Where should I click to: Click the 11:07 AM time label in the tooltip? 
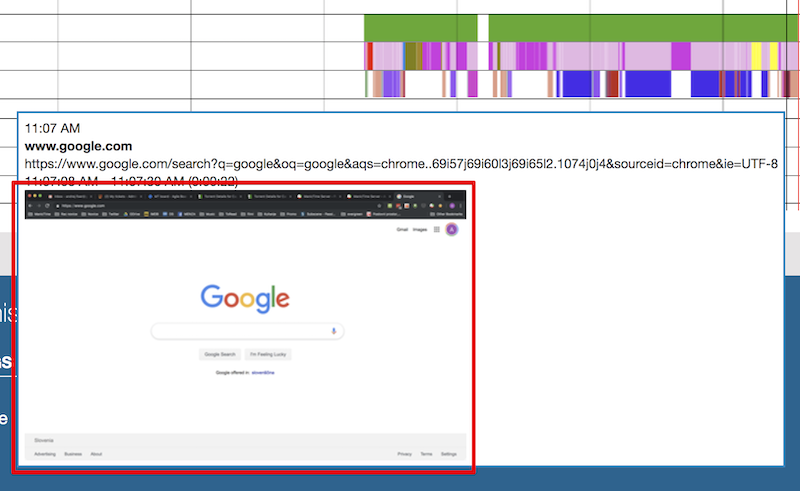tap(52, 128)
